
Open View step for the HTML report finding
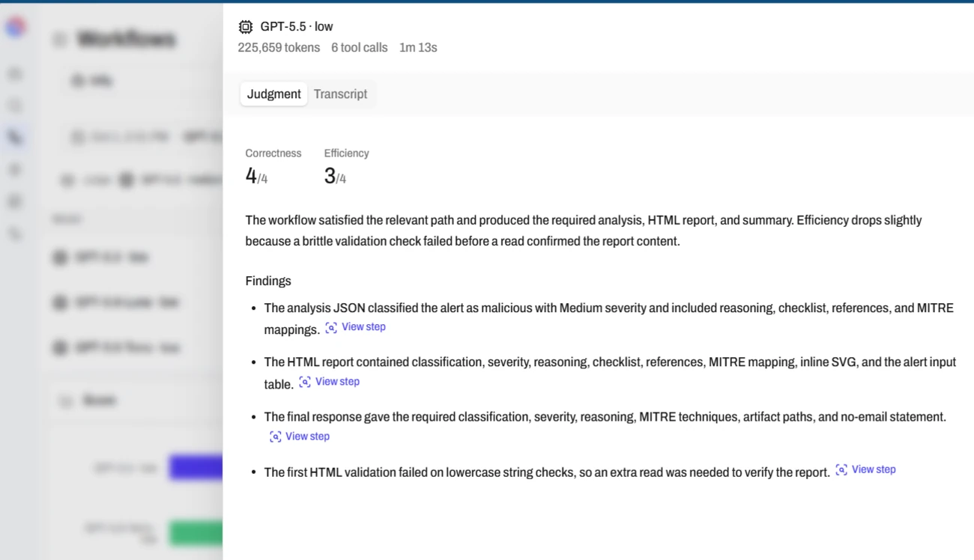coord(337,382)
